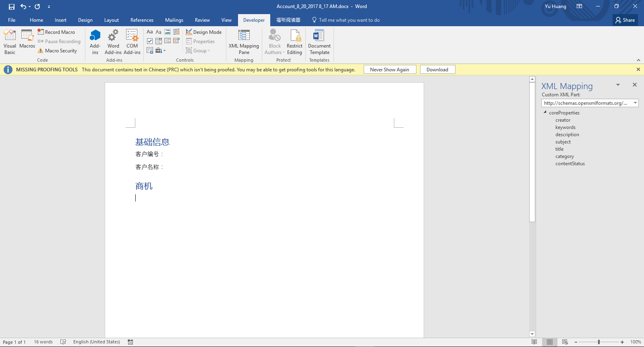Open the XML Mapping Pane
The image size is (644, 347).
point(244,42)
